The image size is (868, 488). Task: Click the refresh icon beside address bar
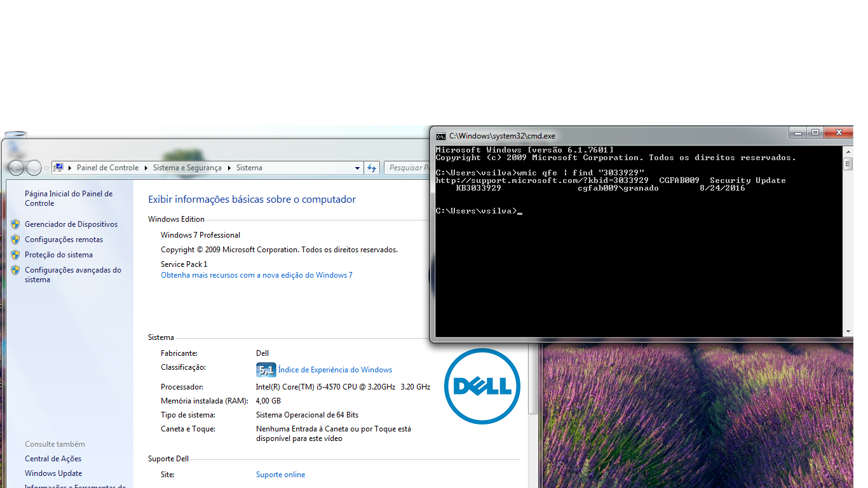(x=372, y=168)
